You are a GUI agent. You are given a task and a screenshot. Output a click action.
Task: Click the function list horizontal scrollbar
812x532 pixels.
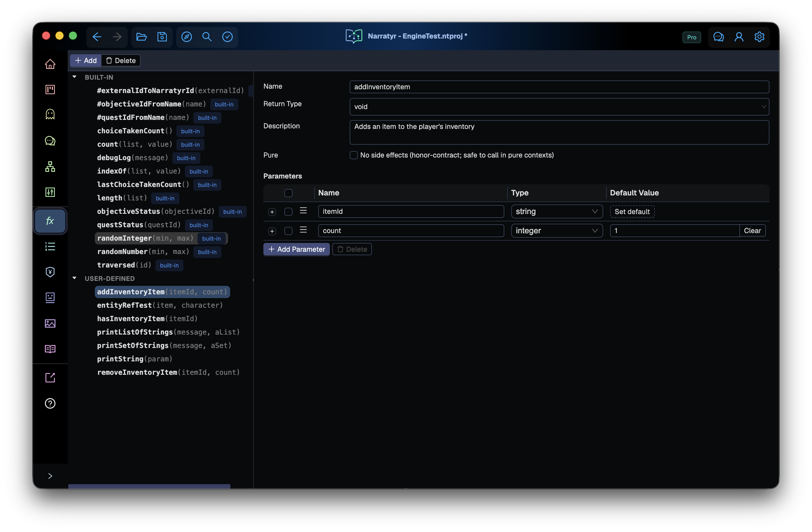149,486
